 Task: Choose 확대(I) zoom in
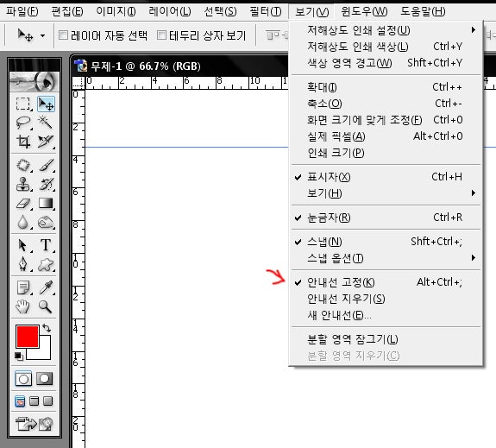(x=386, y=87)
